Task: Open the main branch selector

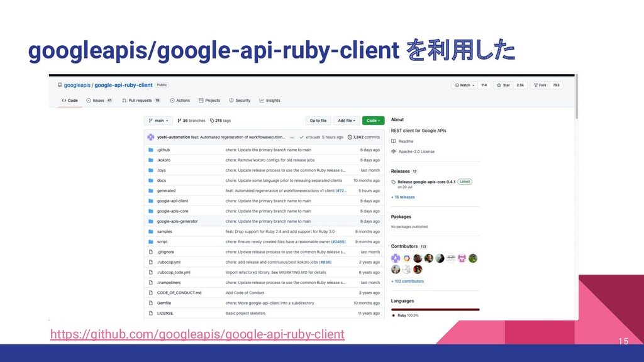Action: click(158, 121)
